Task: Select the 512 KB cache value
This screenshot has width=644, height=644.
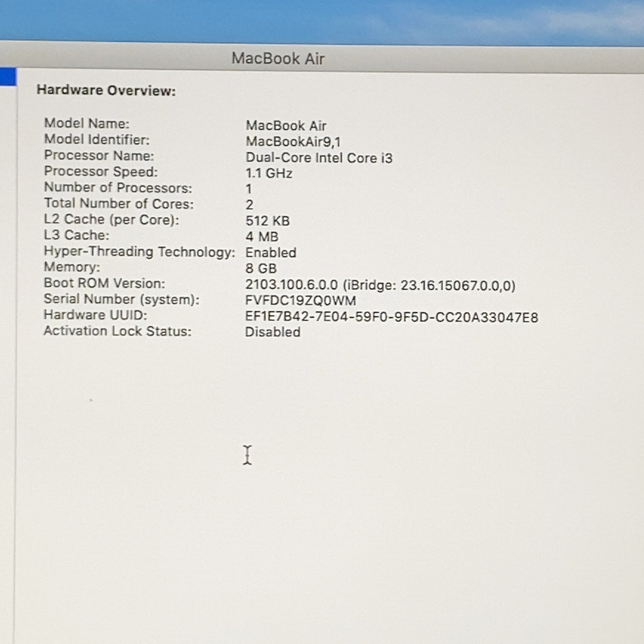Action: [267, 221]
